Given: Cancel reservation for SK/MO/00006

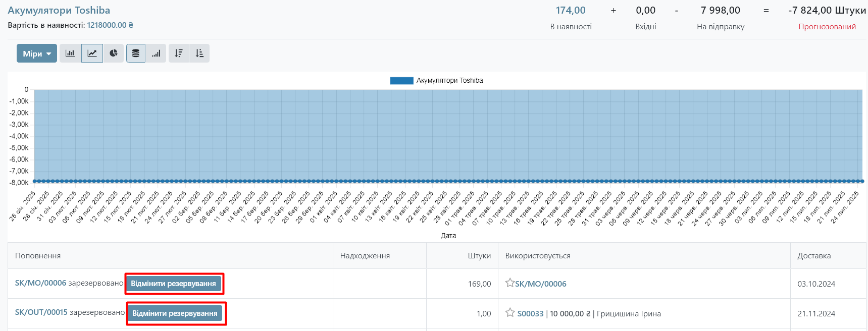Looking at the screenshot, I should tap(173, 284).
